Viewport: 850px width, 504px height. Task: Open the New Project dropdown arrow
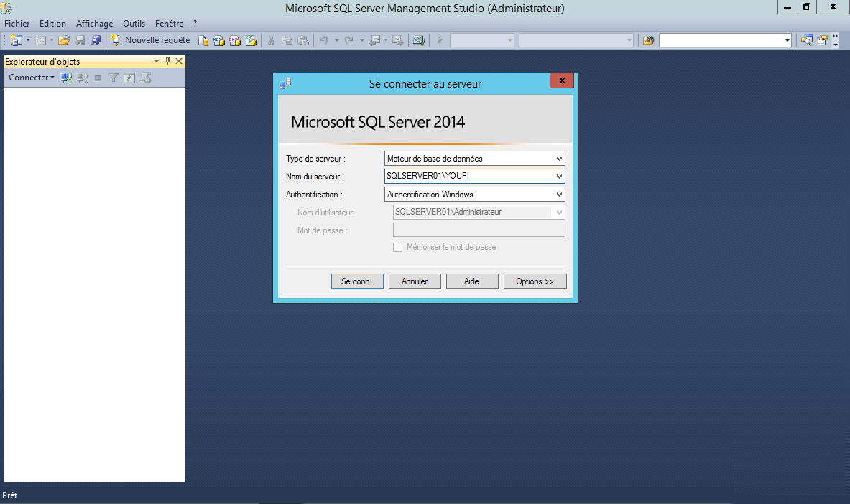pyautogui.click(x=27, y=40)
